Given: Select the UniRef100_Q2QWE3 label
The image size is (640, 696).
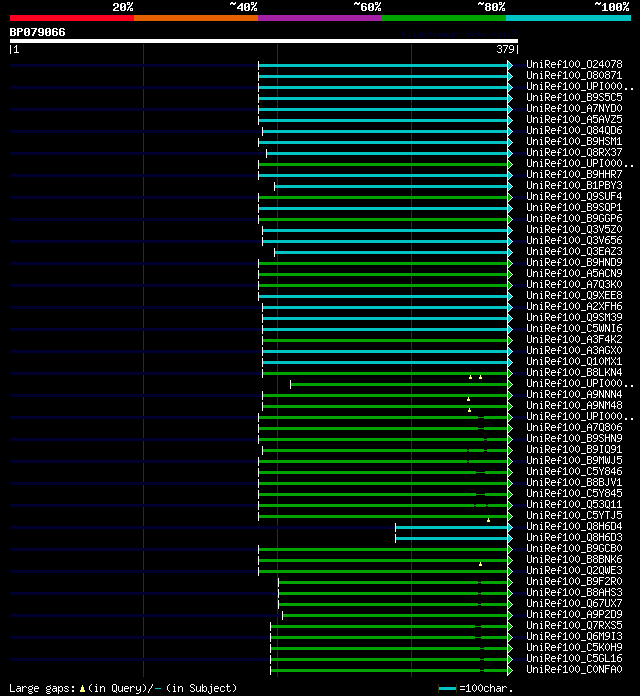Looking at the screenshot, I should pyautogui.click(x=574, y=571).
